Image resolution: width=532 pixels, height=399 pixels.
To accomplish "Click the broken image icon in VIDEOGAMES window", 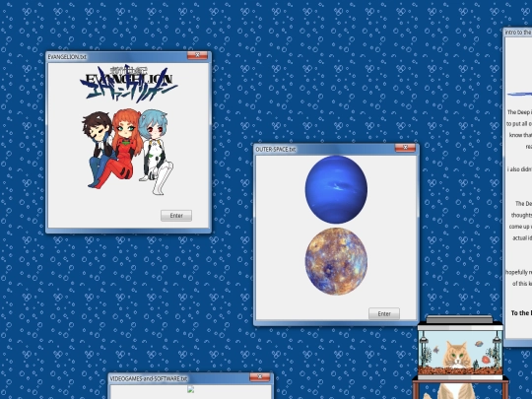I will point(191,389).
